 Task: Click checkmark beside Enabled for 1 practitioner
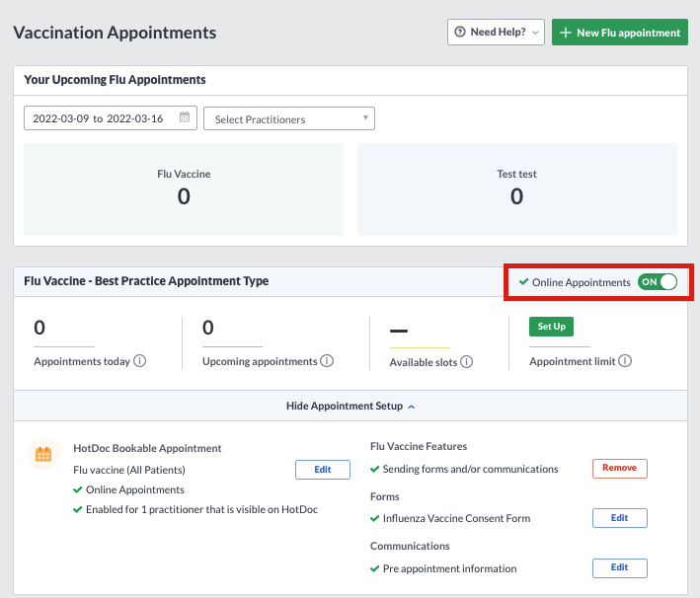[x=78, y=509]
